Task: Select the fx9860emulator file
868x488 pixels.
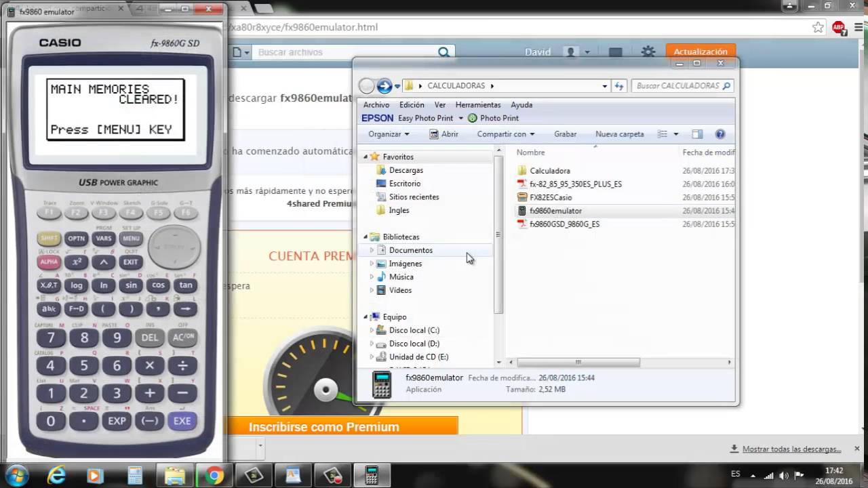Action: click(555, 211)
